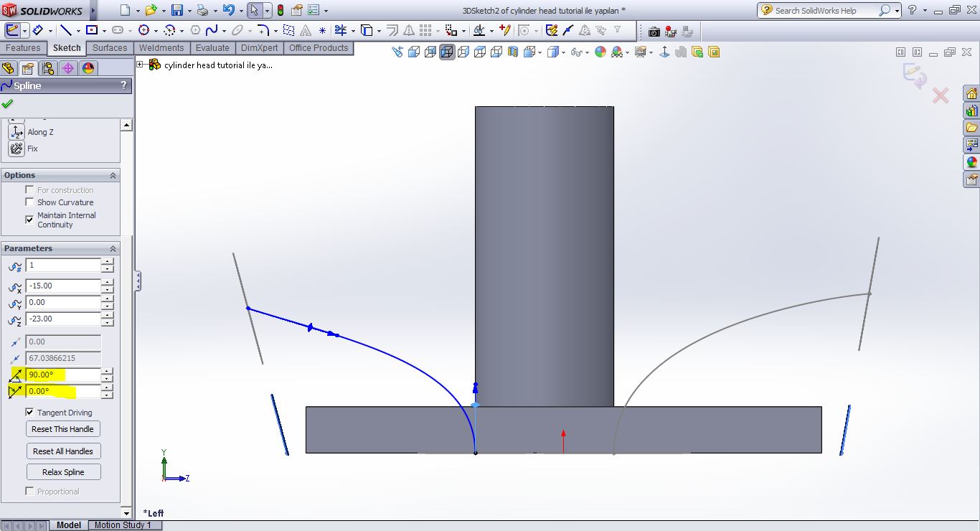Click the Rebuild traffic light icon
Image resolution: width=980 pixels, height=531 pixels.
[x=280, y=10]
